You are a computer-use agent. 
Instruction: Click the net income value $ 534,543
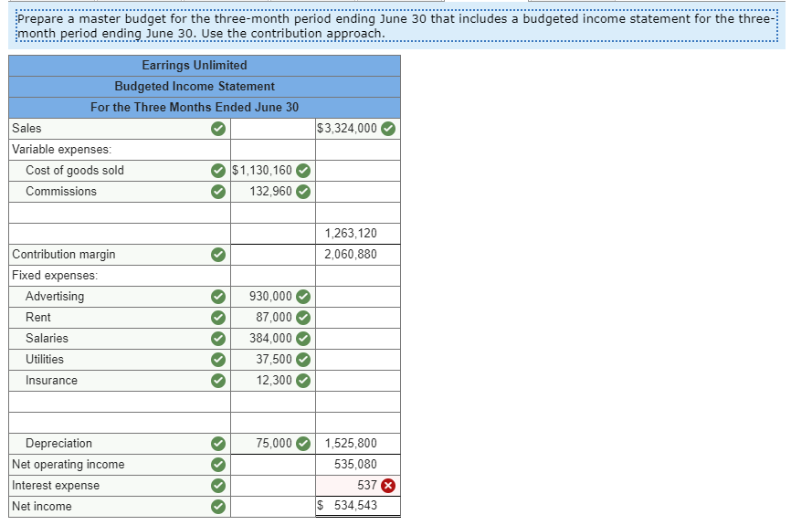click(x=347, y=506)
